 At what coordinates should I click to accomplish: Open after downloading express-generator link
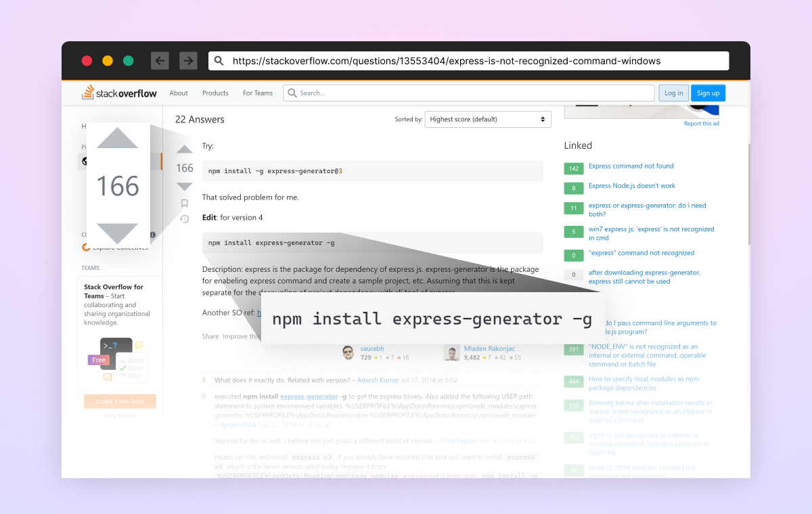click(644, 277)
